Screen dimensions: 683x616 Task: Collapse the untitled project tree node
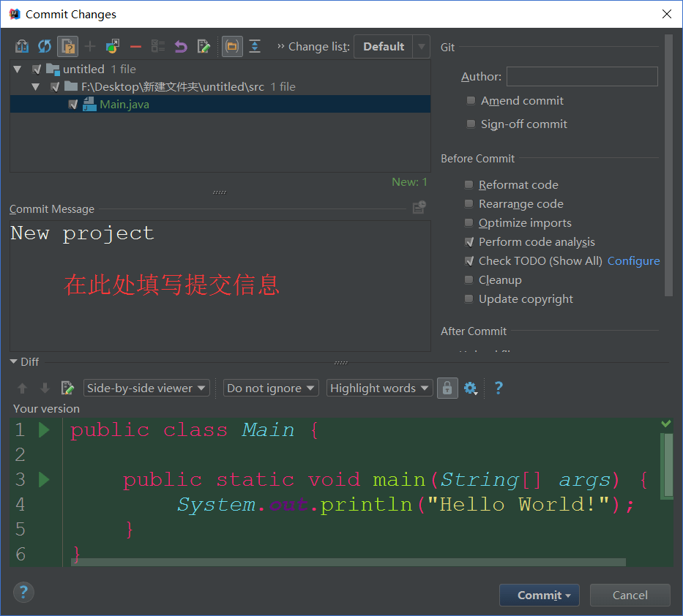(18, 70)
